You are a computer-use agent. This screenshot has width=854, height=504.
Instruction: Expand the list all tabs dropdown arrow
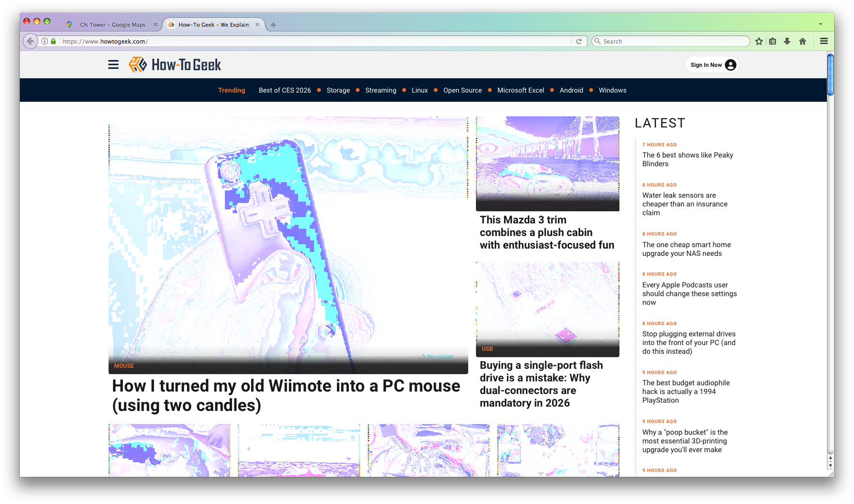[x=821, y=24]
